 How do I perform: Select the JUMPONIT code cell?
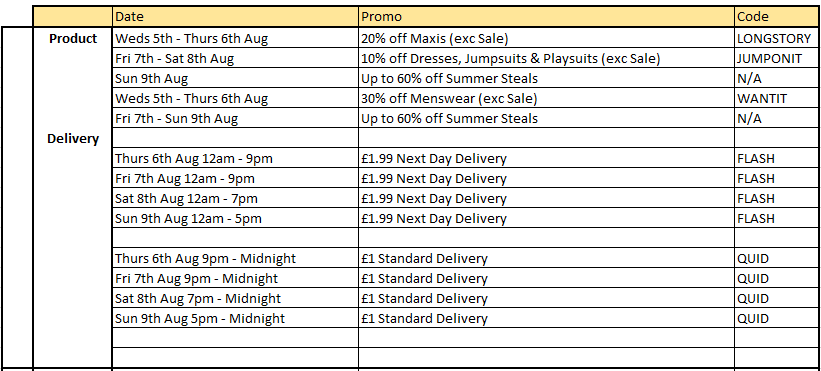pos(778,58)
